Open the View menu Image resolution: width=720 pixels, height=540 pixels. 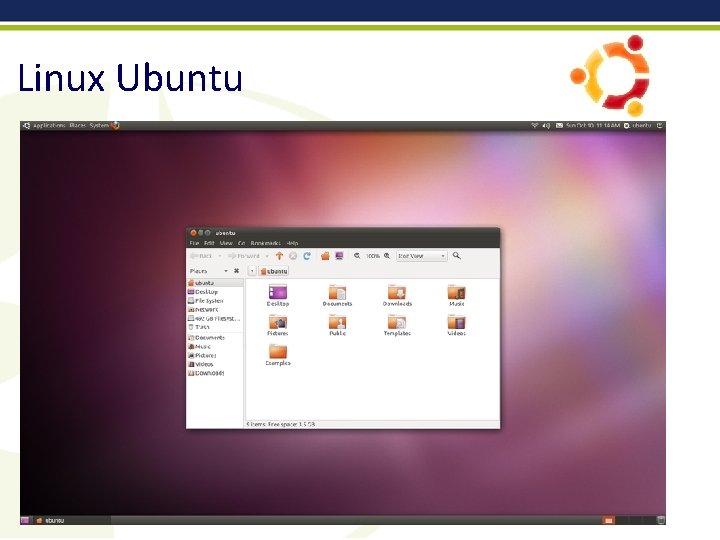click(226, 243)
